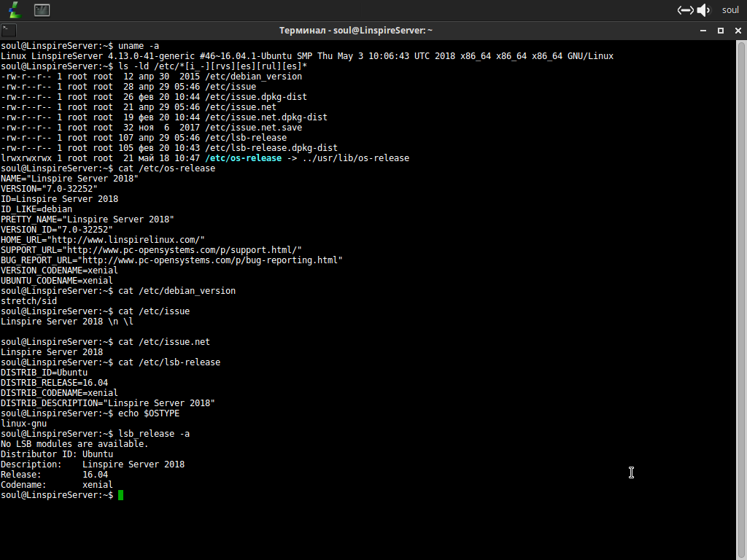Click the 'Release: 16.04' line
Screen dimensions: 747x560
tap(54, 475)
